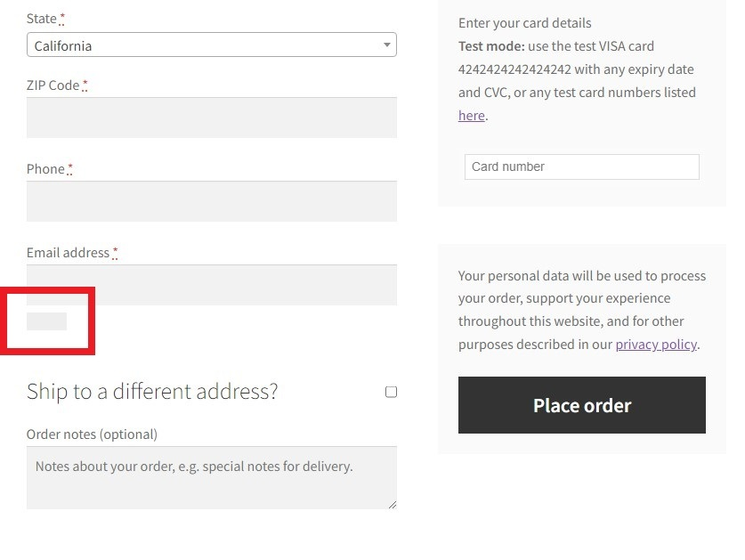Open the privacy policy link
This screenshot has height=560, width=745.
click(x=656, y=345)
